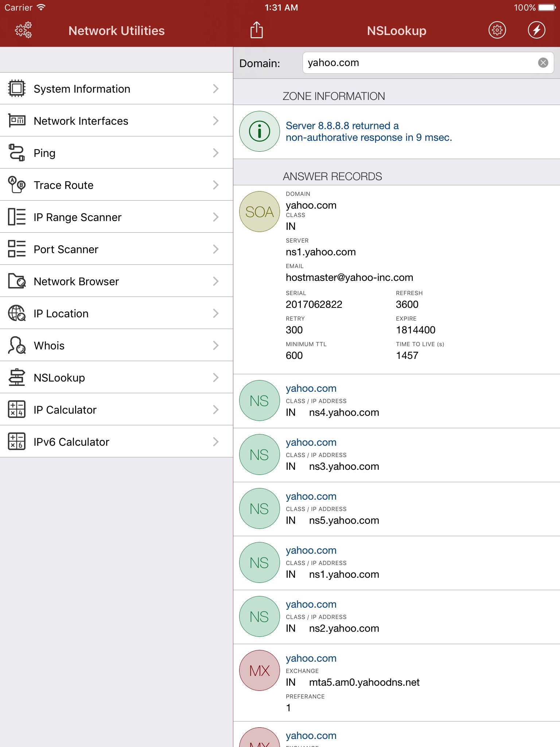560x747 pixels.
Task: Open Trace Route using its chevron arrow
Action: 216,185
